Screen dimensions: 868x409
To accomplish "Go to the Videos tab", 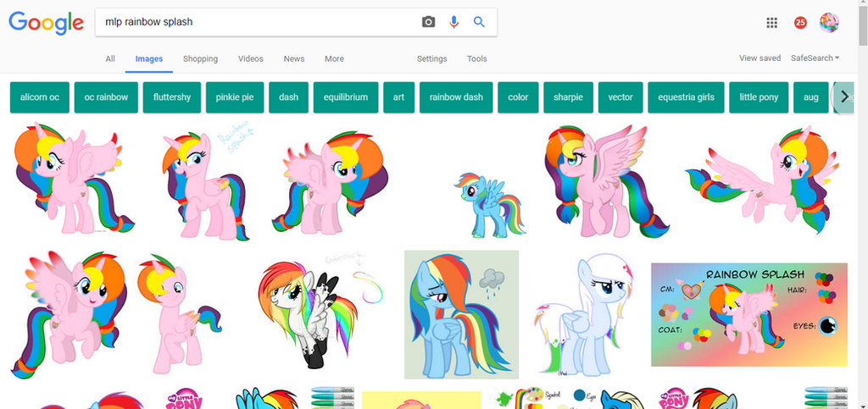I will tap(251, 58).
